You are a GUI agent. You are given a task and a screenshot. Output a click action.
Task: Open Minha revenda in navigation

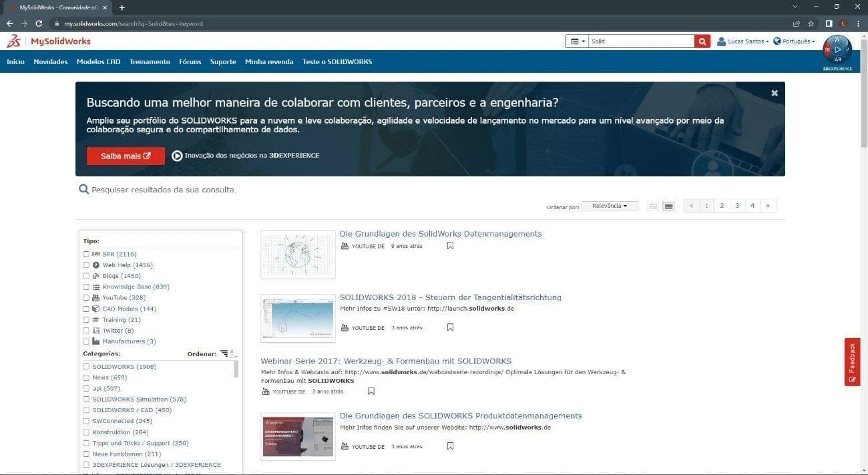coord(269,61)
